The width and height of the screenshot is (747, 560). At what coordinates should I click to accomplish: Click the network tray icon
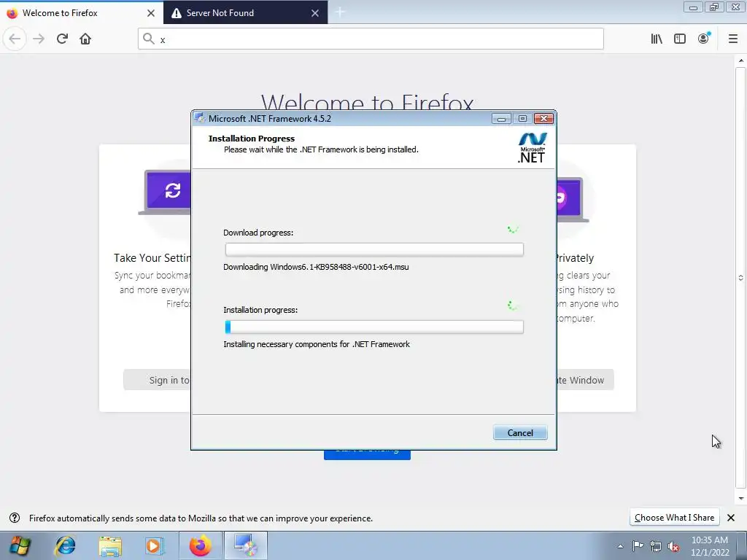click(656, 546)
